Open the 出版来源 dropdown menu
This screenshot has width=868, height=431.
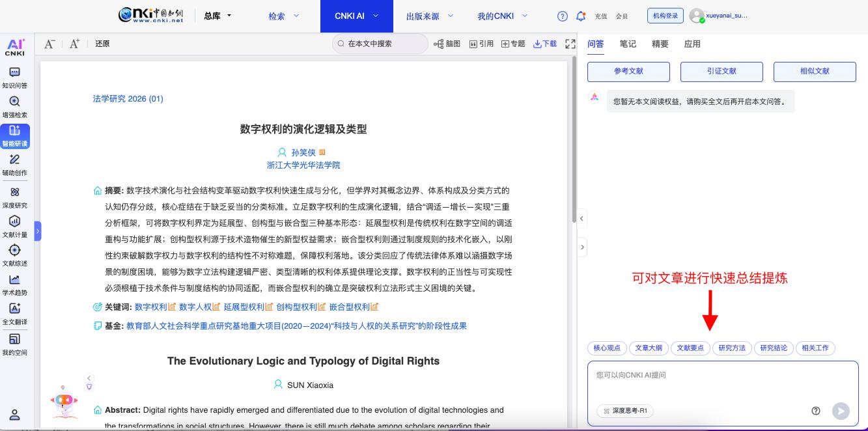(x=429, y=16)
